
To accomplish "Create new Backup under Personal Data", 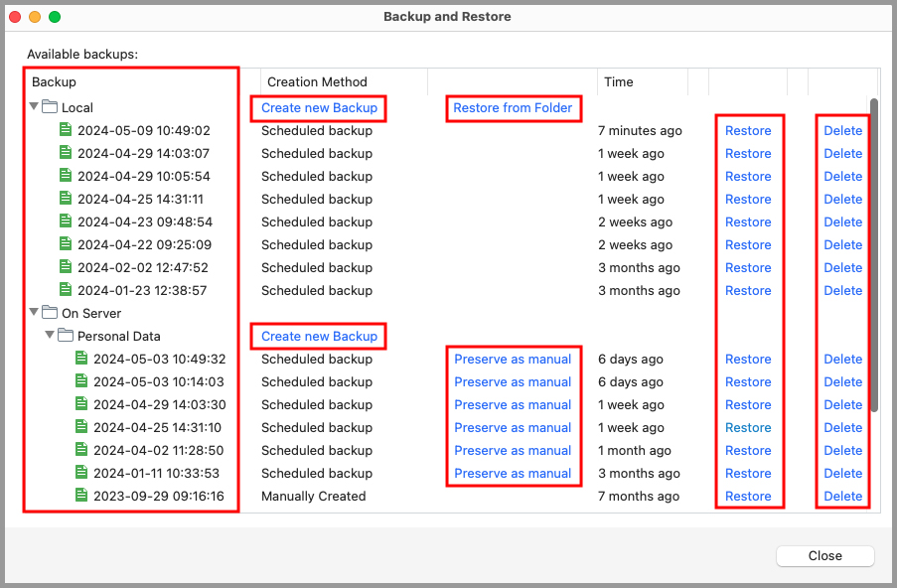I will 319,337.
